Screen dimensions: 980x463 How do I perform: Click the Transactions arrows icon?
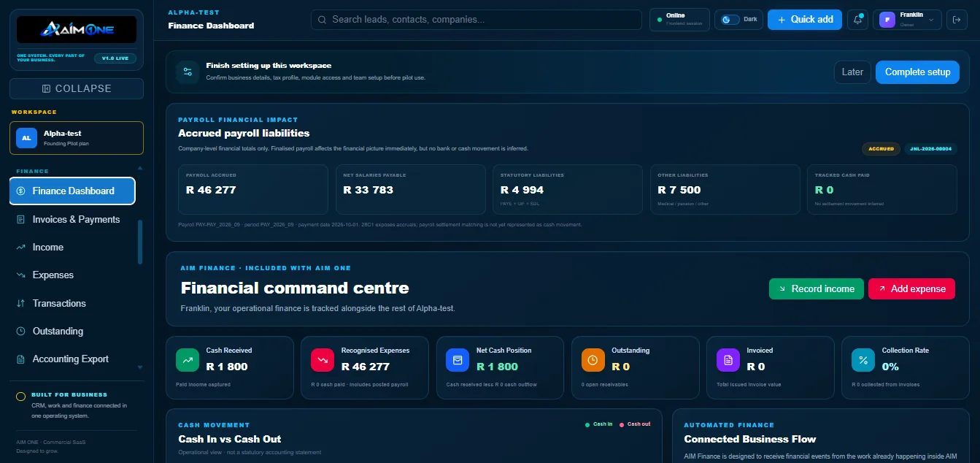pyautogui.click(x=20, y=303)
